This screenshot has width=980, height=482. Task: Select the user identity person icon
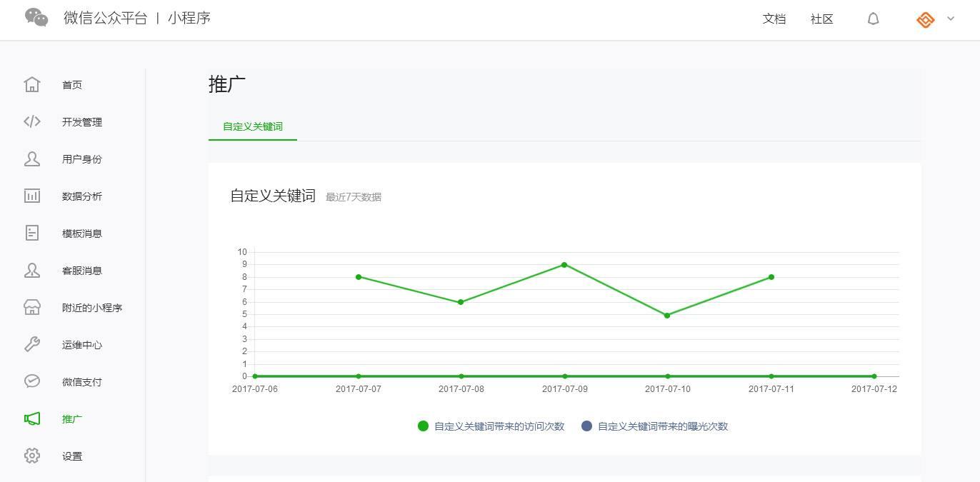(x=32, y=159)
